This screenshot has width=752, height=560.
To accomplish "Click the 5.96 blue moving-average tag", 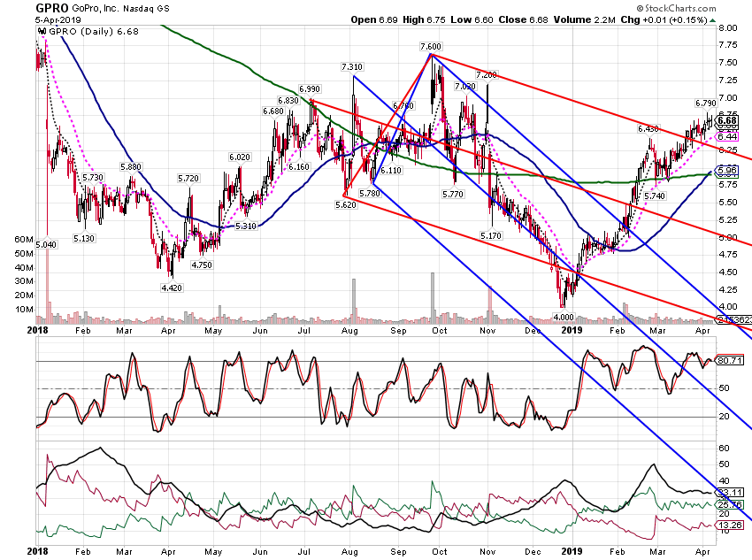I will tap(727, 170).
